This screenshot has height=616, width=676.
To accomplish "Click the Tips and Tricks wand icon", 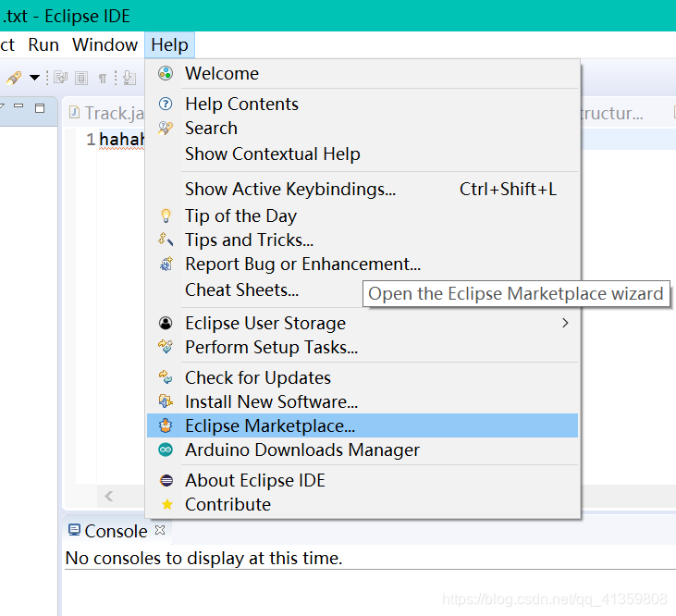I will pos(166,240).
